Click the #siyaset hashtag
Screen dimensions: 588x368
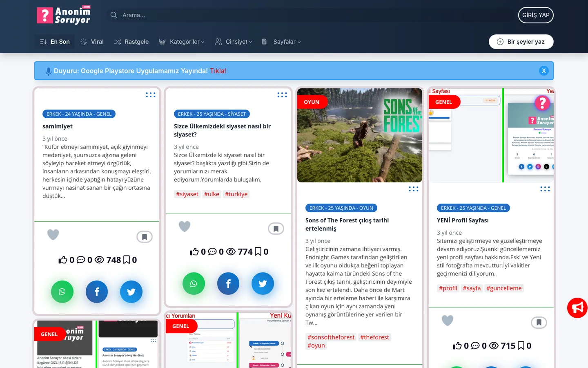(187, 194)
